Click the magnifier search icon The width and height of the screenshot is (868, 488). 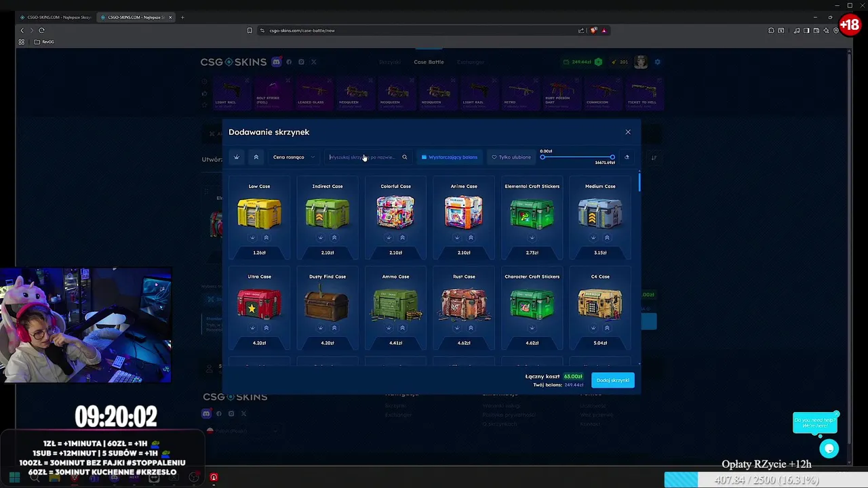pos(405,157)
